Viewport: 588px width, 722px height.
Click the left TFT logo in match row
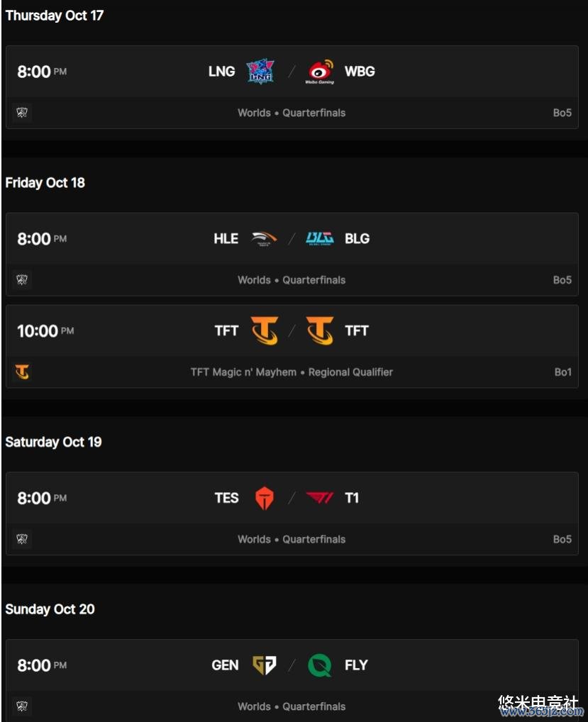(x=265, y=331)
